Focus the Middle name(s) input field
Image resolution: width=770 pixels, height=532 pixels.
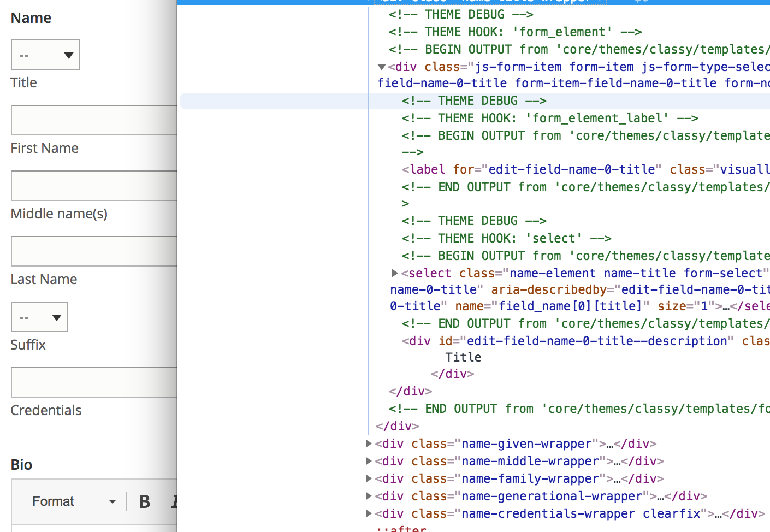(x=94, y=186)
